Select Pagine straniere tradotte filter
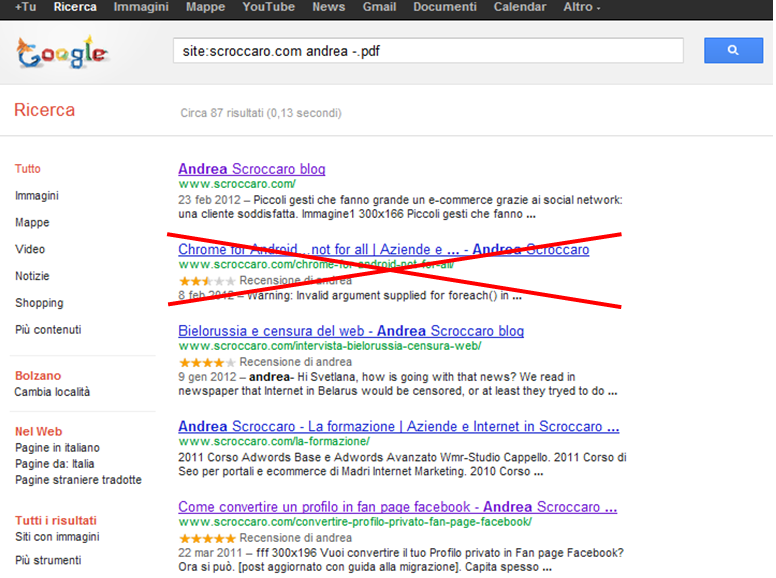The height and width of the screenshot is (578, 776). pos(78,480)
